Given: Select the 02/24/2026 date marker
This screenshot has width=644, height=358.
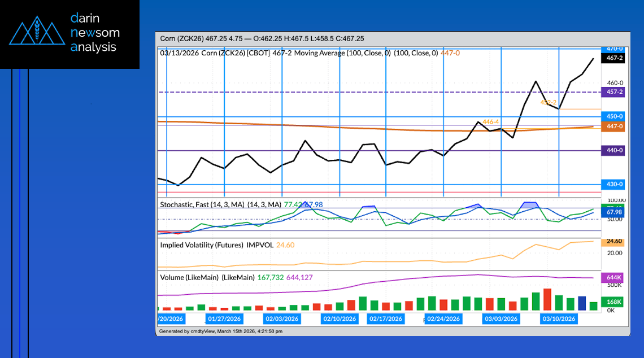Looking at the screenshot, I should pyautogui.click(x=443, y=319).
